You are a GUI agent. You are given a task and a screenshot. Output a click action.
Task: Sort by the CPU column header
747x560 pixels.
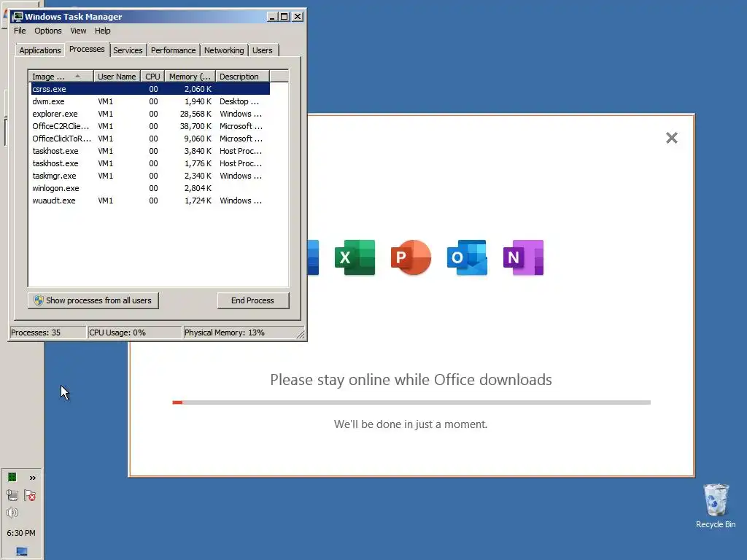point(152,77)
